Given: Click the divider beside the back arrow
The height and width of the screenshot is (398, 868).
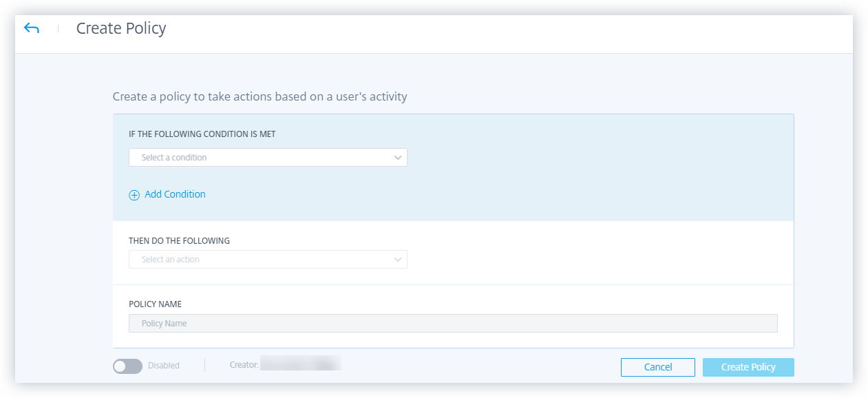Looking at the screenshot, I should (x=58, y=29).
